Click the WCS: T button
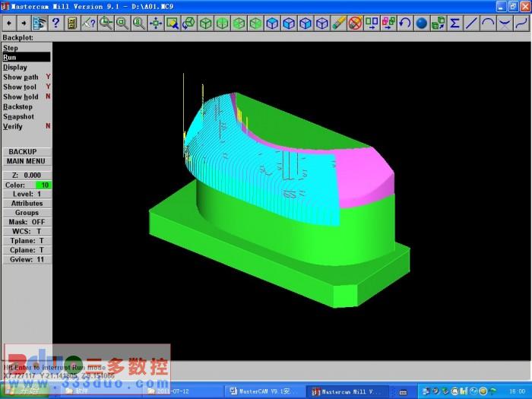 [27, 231]
